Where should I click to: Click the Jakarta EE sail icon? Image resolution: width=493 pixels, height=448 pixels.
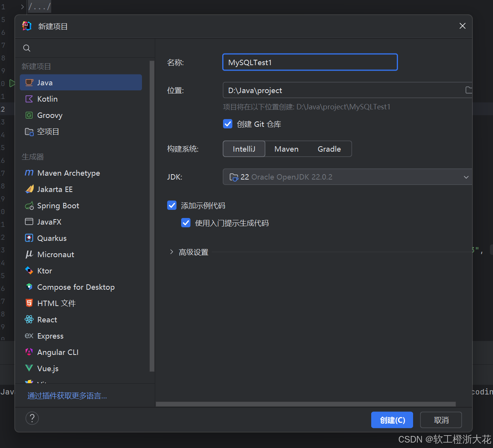coord(29,189)
